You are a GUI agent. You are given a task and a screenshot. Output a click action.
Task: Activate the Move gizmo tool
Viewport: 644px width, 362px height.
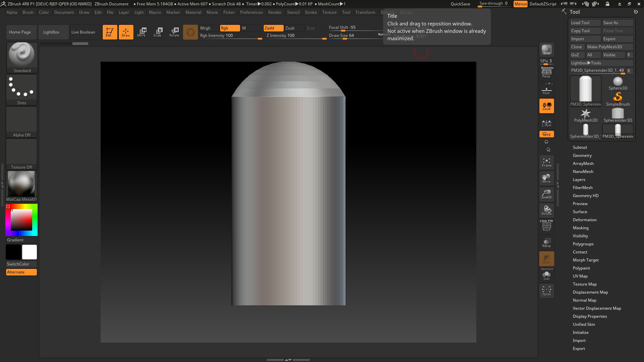[142, 32]
